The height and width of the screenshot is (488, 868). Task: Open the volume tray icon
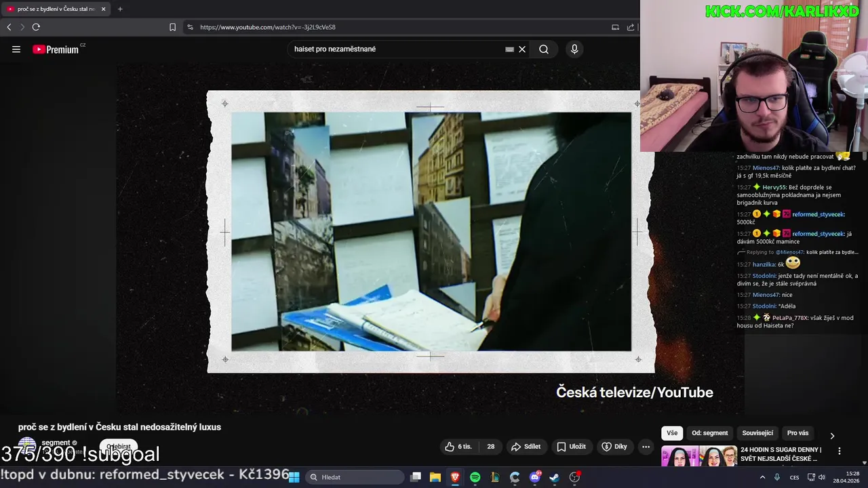pos(822,477)
